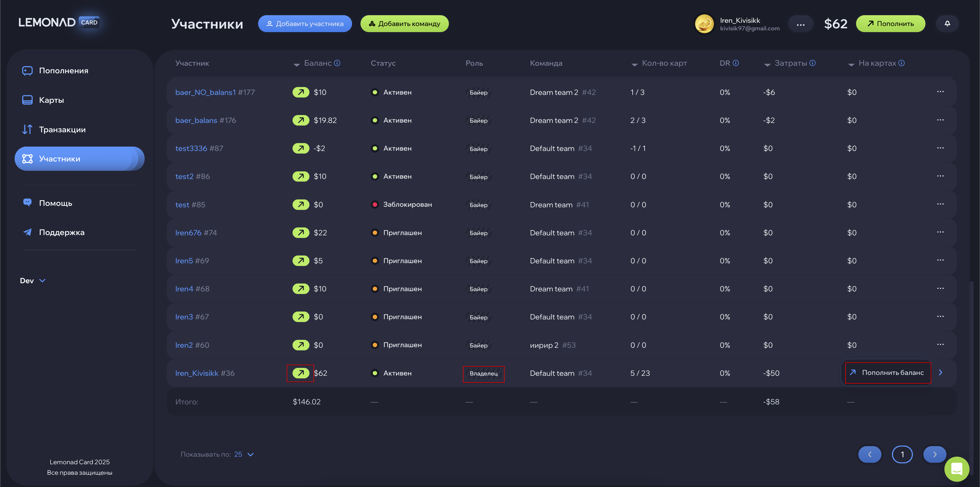Click the user avatar lemon image
This screenshot has height=487, width=980.
[x=704, y=24]
